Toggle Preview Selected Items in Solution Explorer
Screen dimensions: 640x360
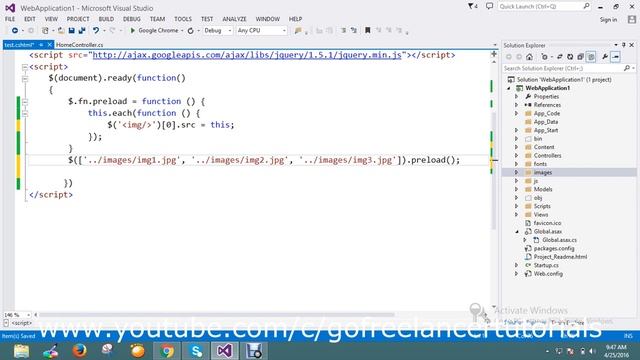pyautogui.click(x=616, y=57)
